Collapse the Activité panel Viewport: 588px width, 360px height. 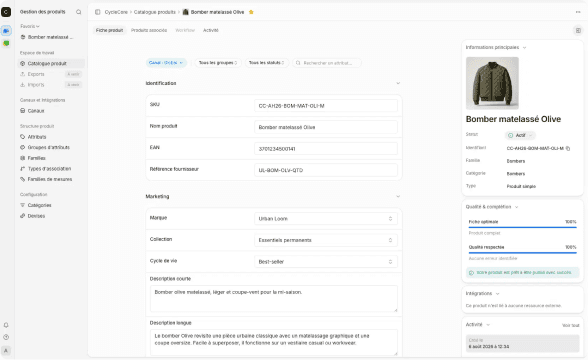coord(488,325)
